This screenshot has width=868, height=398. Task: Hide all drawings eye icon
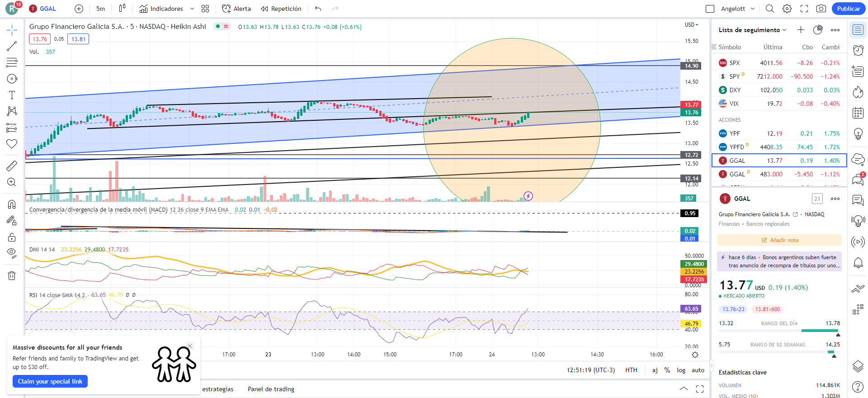(x=12, y=253)
